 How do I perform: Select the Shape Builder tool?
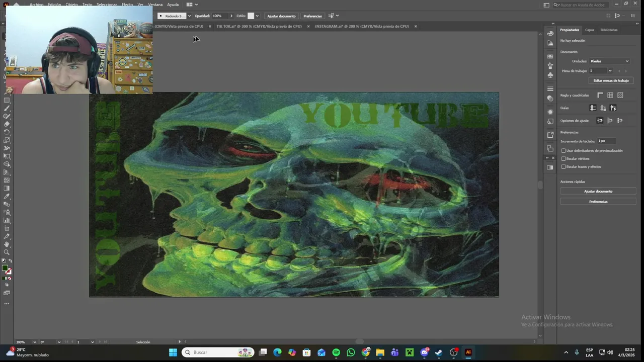[x=7, y=164]
